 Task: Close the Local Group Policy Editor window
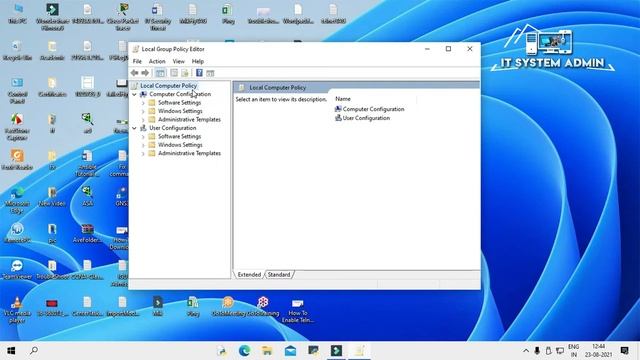pos(470,49)
